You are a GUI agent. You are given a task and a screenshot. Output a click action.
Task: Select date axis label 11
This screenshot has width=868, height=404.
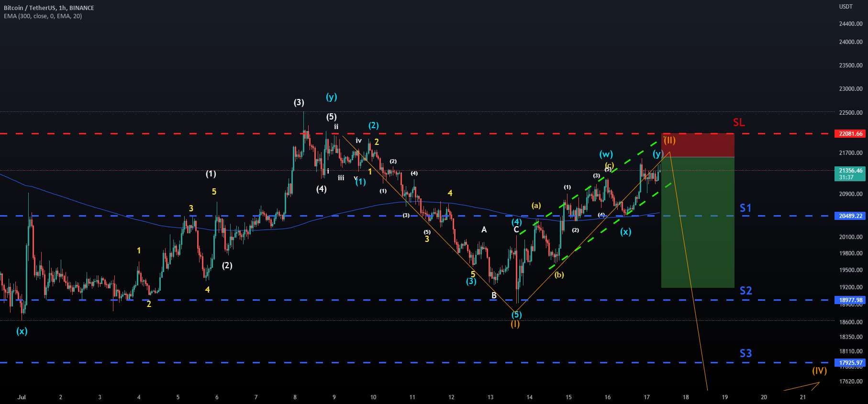click(412, 397)
